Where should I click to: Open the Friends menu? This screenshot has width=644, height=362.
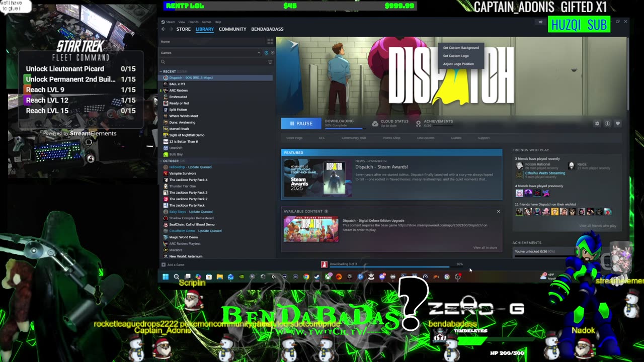(x=193, y=22)
